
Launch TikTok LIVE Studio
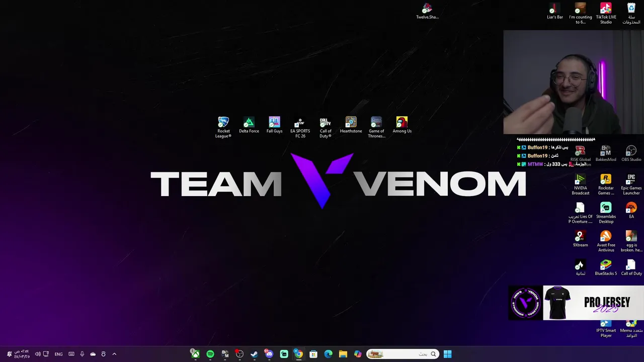point(606,13)
